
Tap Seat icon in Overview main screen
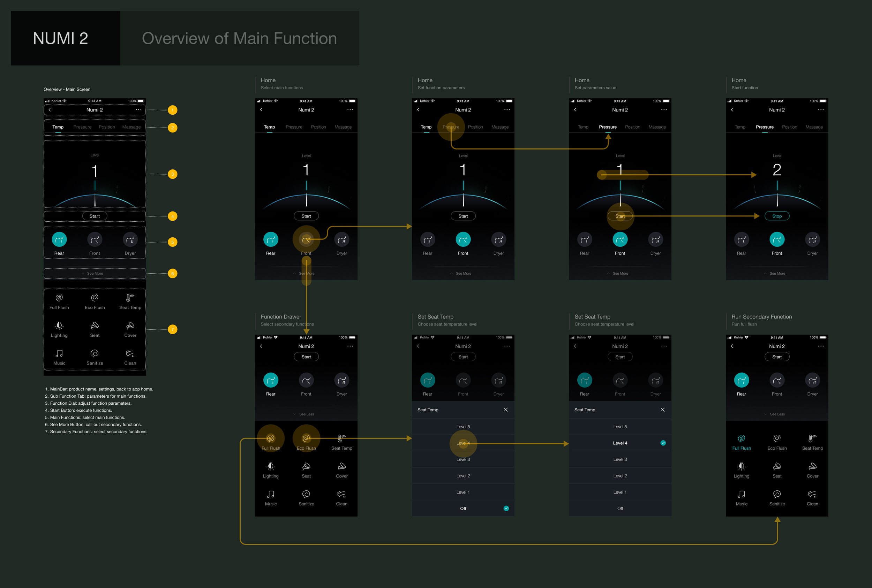click(95, 326)
